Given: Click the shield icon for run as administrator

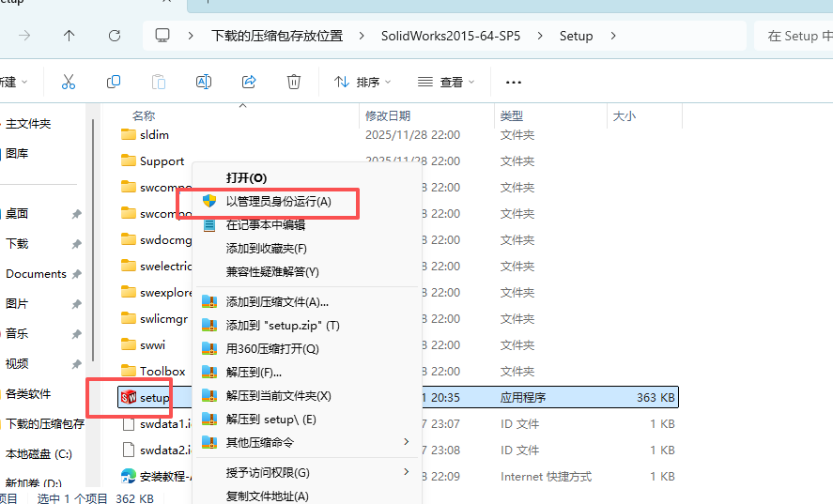Looking at the screenshot, I should click(209, 201).
